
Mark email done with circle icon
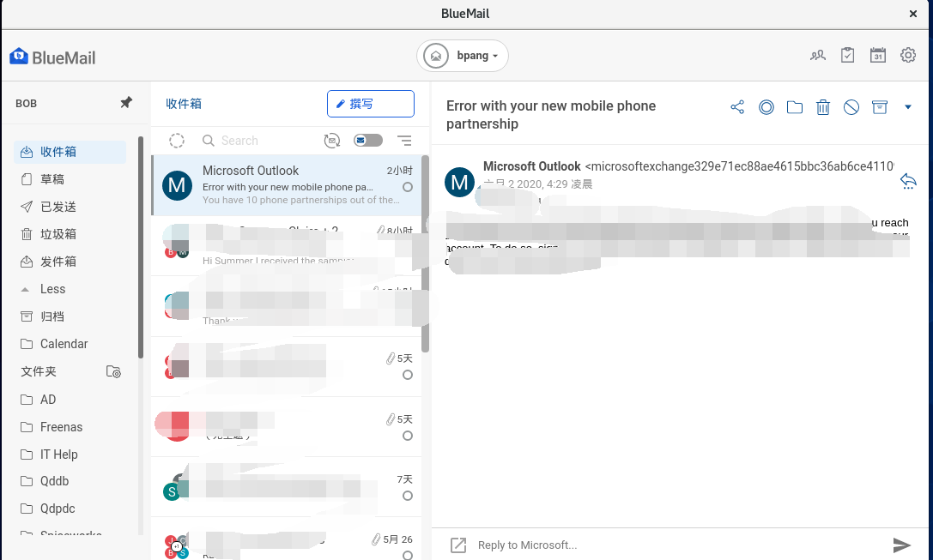(x=766, y=107)
